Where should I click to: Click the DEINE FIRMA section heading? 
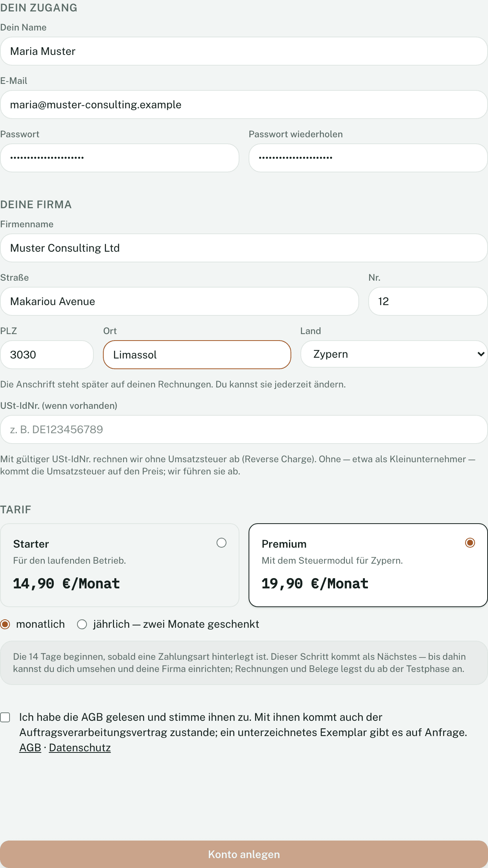point(36,204)
